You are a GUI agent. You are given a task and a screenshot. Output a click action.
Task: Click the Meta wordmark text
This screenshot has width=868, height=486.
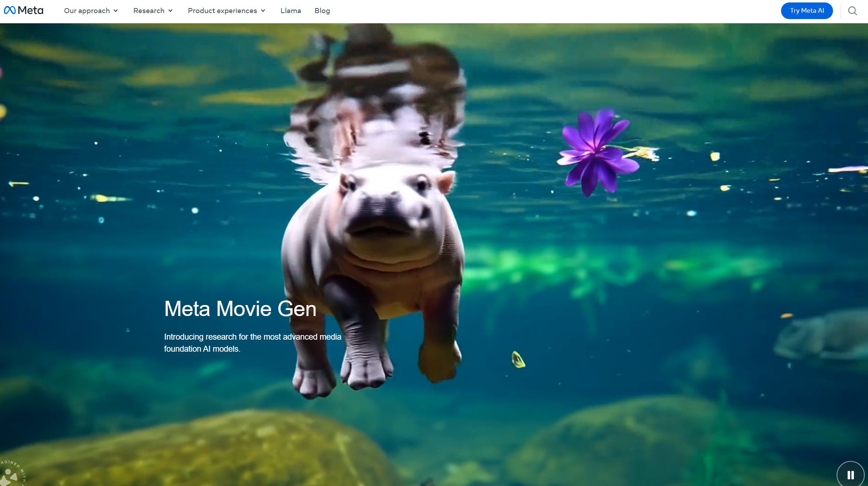30,11
